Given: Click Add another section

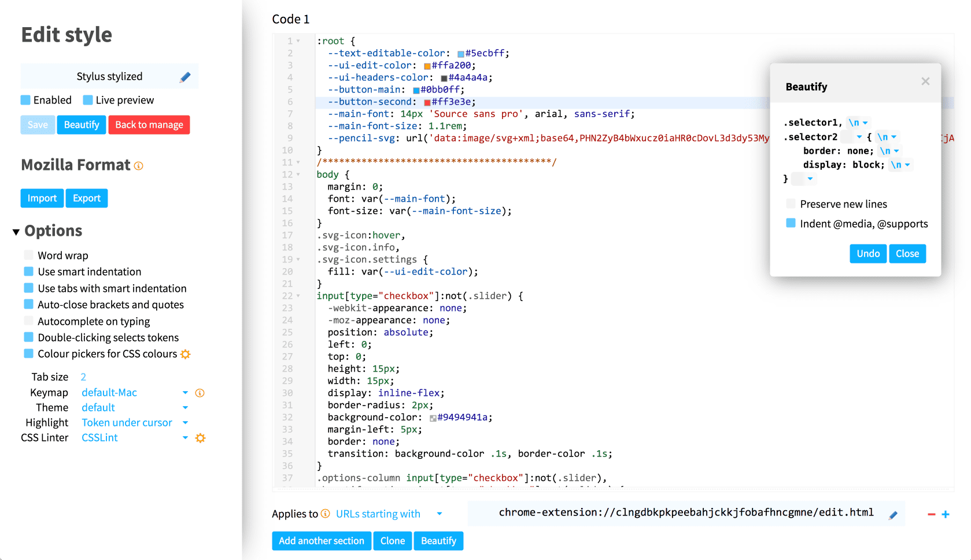Looking at the screenshot, I should [x=322, y=541].
